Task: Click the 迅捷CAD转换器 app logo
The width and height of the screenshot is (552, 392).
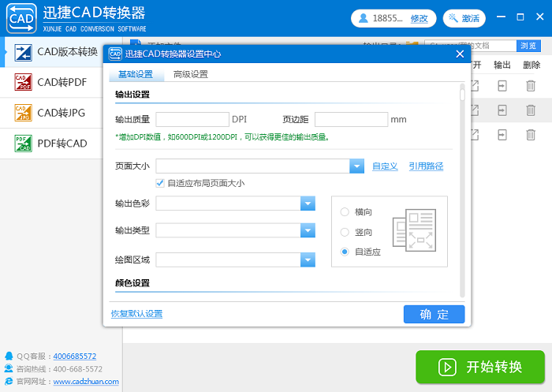Action: click(x=21, y=18)
